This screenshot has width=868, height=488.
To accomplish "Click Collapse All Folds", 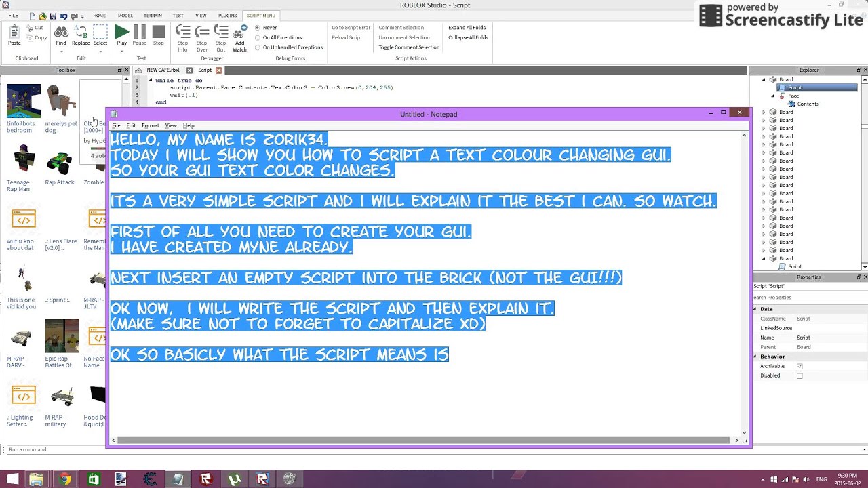I will pyautogui.click(x=468, y=37).
